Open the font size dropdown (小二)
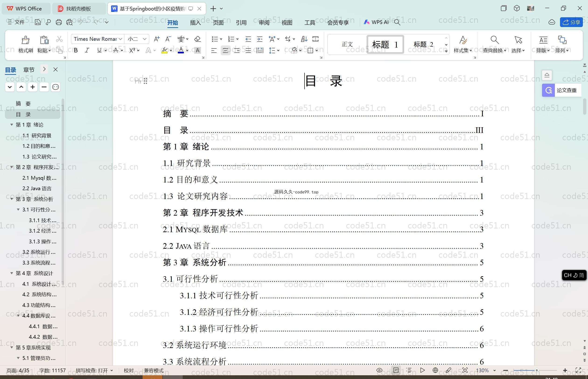The height and width of the screenshot is (379, 588). coord(145,39)
